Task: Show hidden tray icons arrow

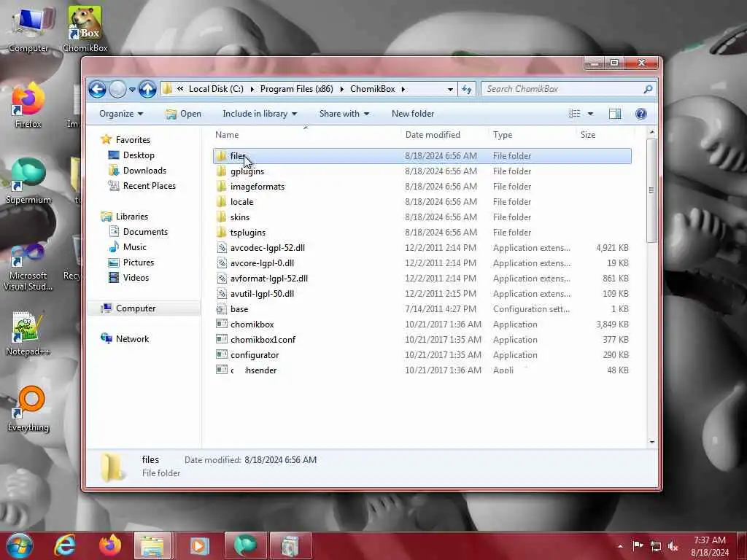Action: coord(620,546)
